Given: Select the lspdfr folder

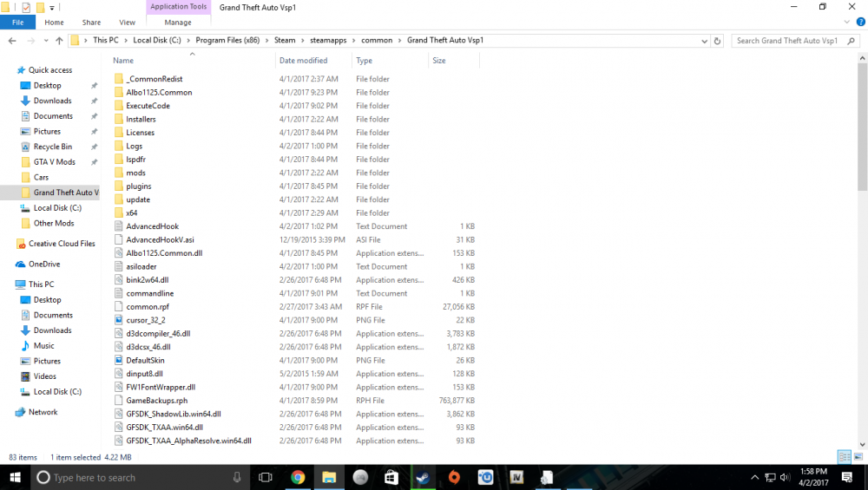Looking at the screenshot, I should [135, 160].
